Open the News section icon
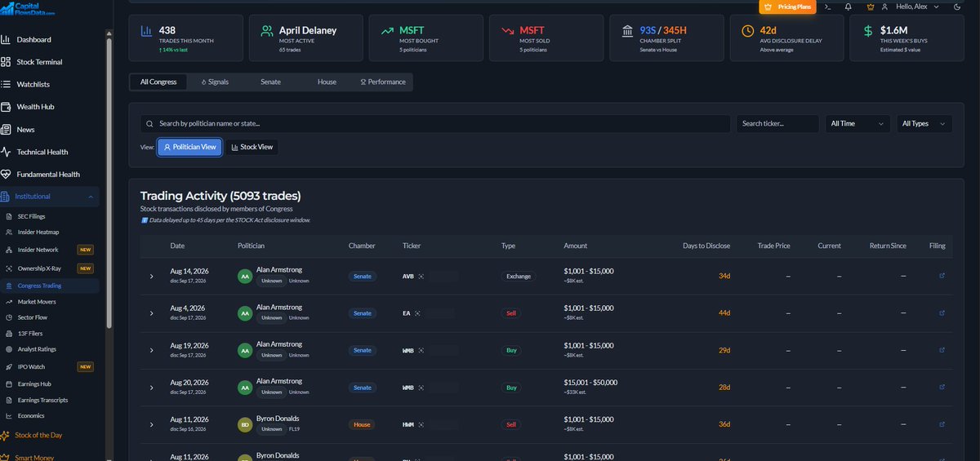Viewport: 980px width, 461px height. tap(6, 129)
